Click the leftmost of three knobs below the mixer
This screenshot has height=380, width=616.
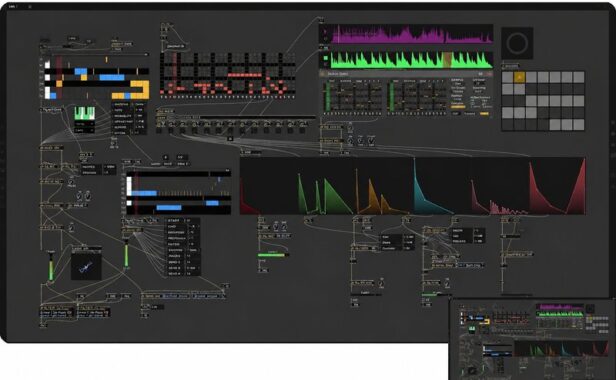tap(350, 140)
